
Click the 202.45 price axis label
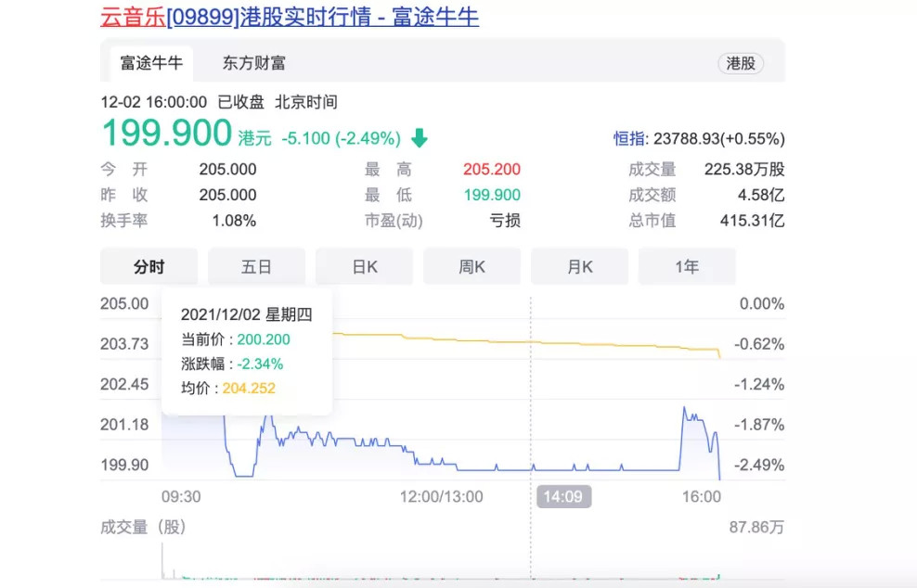[124, 385]
